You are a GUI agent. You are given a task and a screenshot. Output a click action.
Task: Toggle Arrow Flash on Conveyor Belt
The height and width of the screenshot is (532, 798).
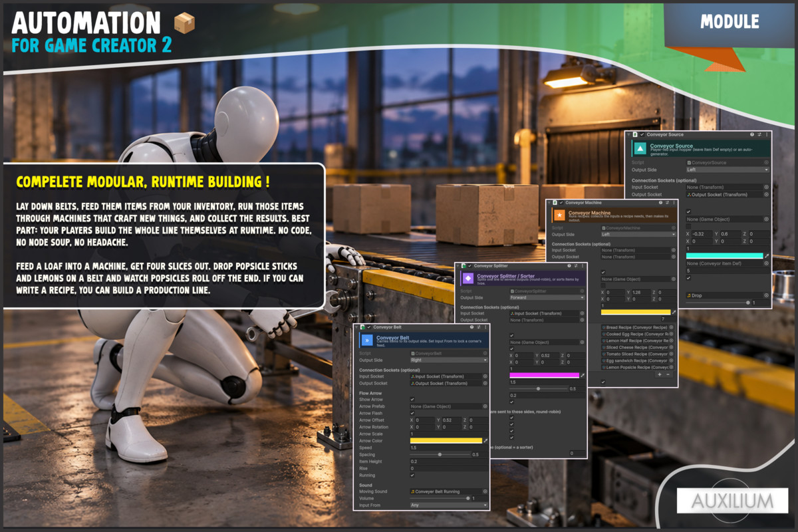click(x=412, y=413)
